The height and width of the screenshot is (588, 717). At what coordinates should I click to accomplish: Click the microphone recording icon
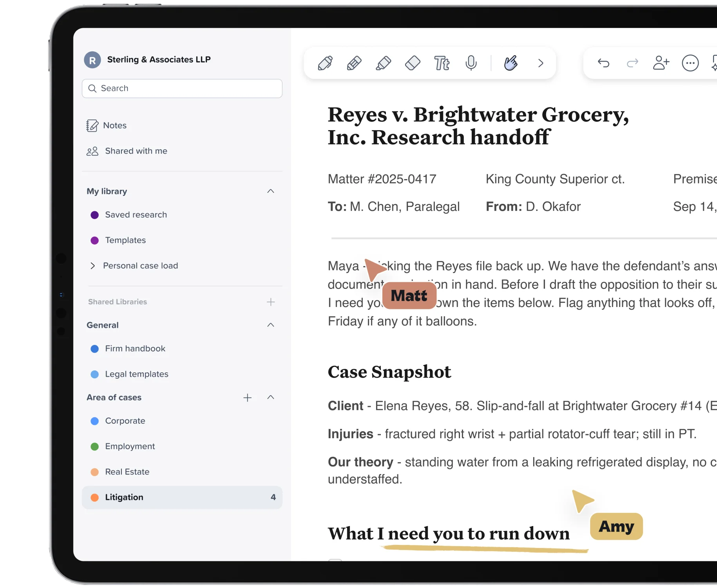point(471,63)
